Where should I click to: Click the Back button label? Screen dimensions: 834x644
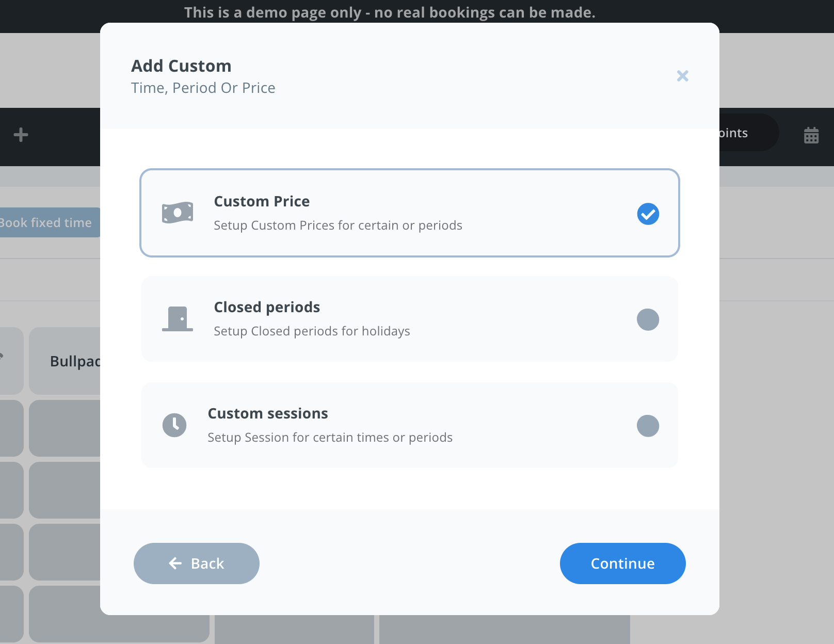pyautogui.click(x=207, y=564)
